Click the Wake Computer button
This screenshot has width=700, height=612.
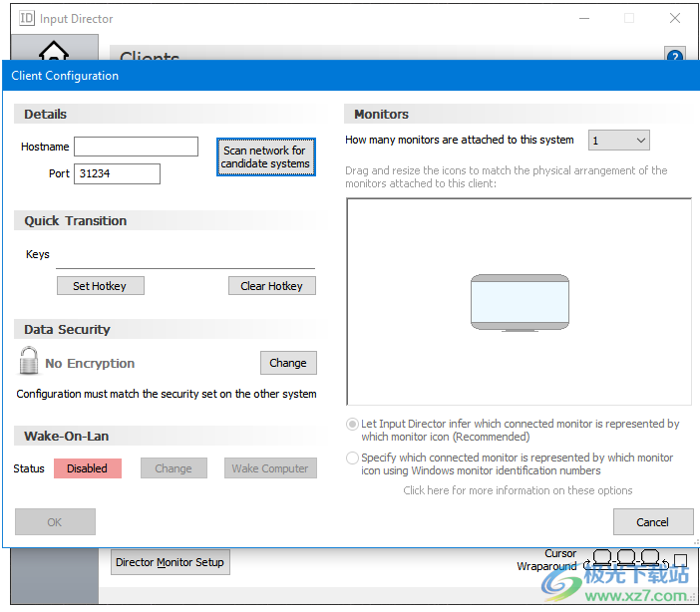270,468
